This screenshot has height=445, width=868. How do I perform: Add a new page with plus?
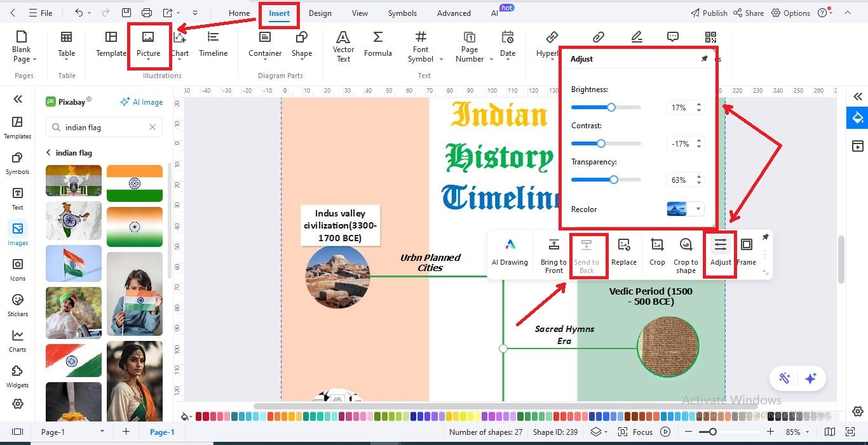point(126,432)
